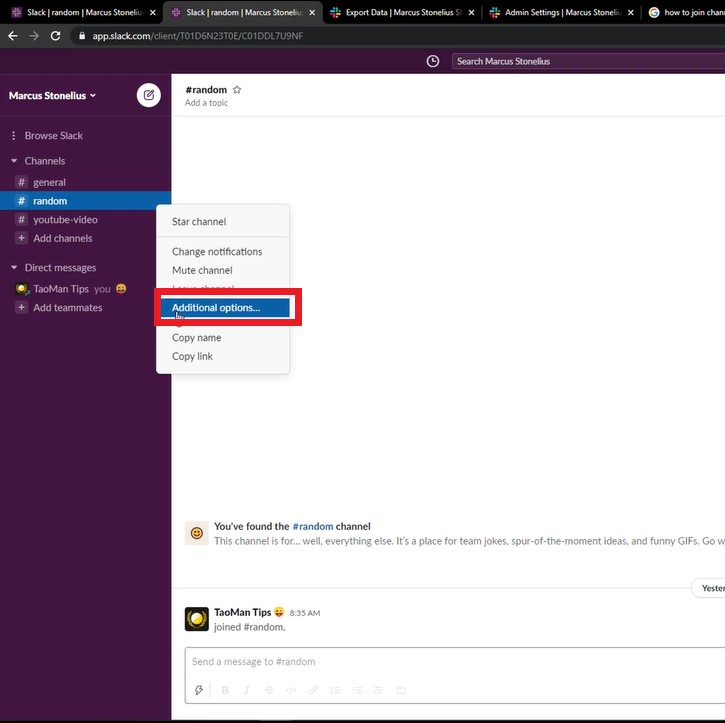Select the random channel in sidebar
Screen dimensions: 725x723
pos(86,201)
